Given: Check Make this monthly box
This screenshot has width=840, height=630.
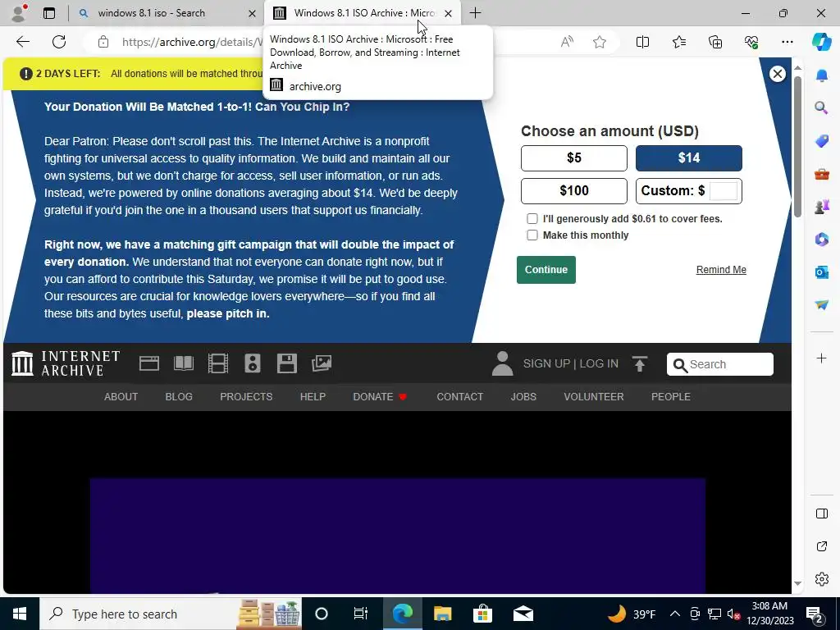Looking at the screenshot, I should click(x=532, y=235).
